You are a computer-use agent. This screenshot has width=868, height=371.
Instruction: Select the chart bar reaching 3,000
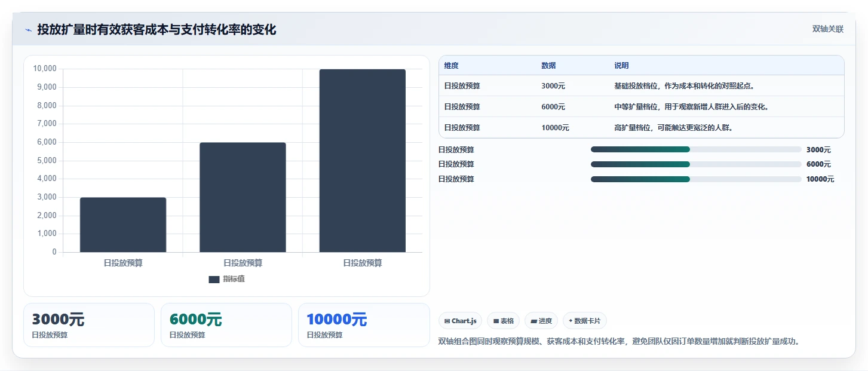[123, 225]
